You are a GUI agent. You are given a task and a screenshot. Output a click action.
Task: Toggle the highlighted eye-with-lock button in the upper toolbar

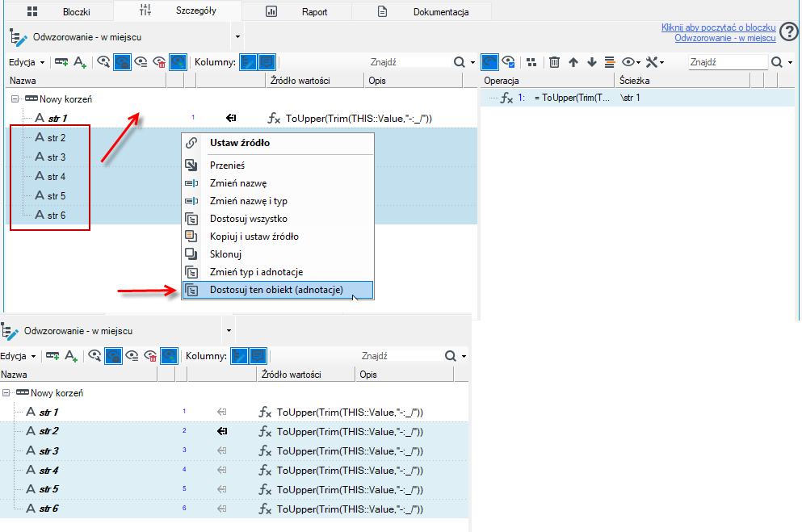click(x=122, y=62)
